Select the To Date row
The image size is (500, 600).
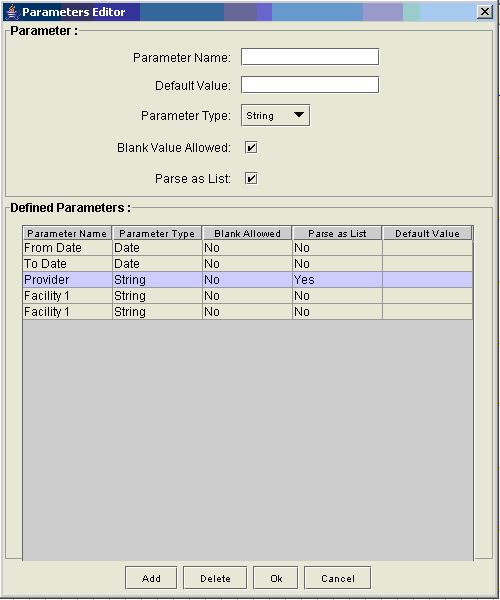pos(248,264)
